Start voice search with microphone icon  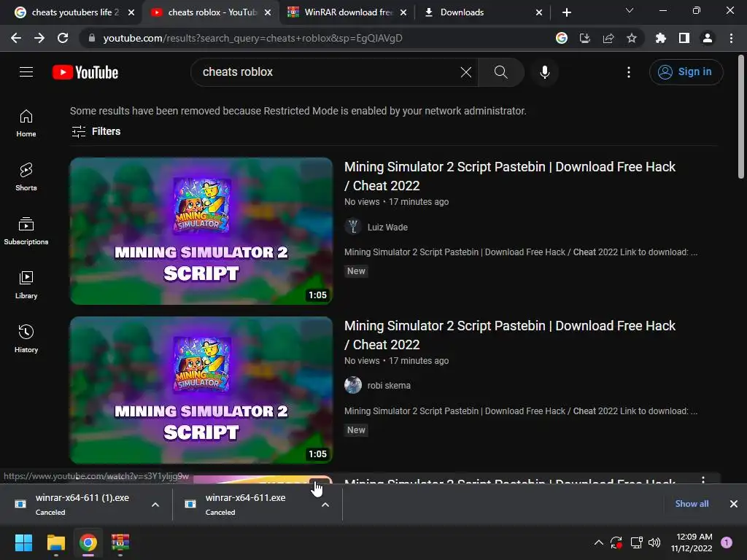tap(544, 72)
